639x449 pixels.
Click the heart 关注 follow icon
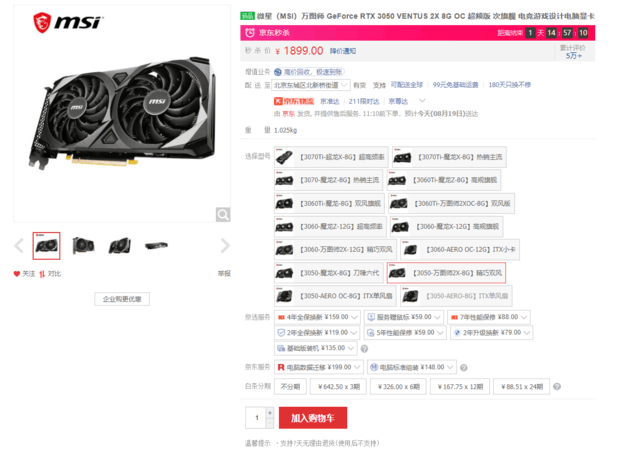pos(17,274)
